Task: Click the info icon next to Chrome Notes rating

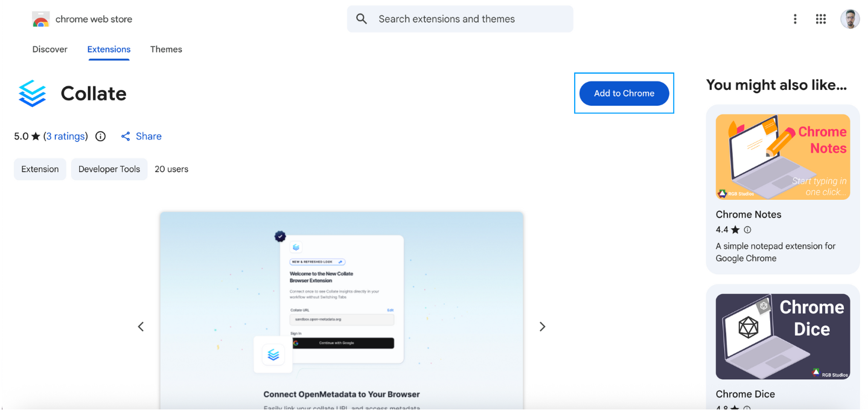Action: click(747, 229)
